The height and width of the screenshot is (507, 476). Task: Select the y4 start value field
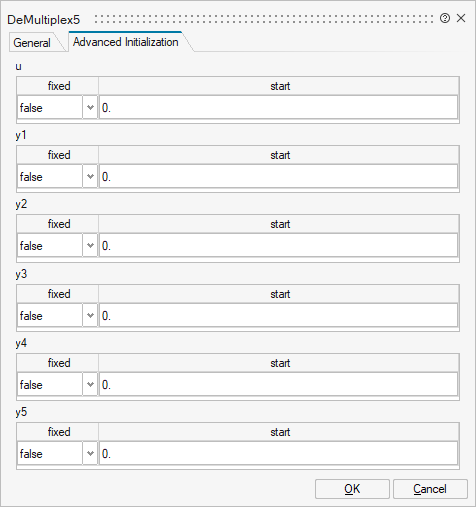click(278, 384)
